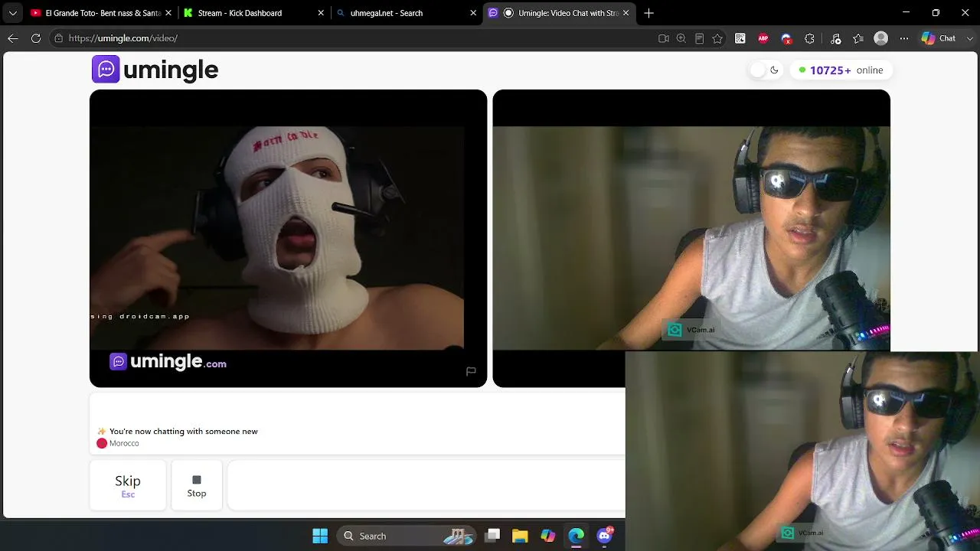The height and width of the screenshot is (551, 980).
Task: Open the ABP Adblock Plus extension
Action: pos(763,38)
